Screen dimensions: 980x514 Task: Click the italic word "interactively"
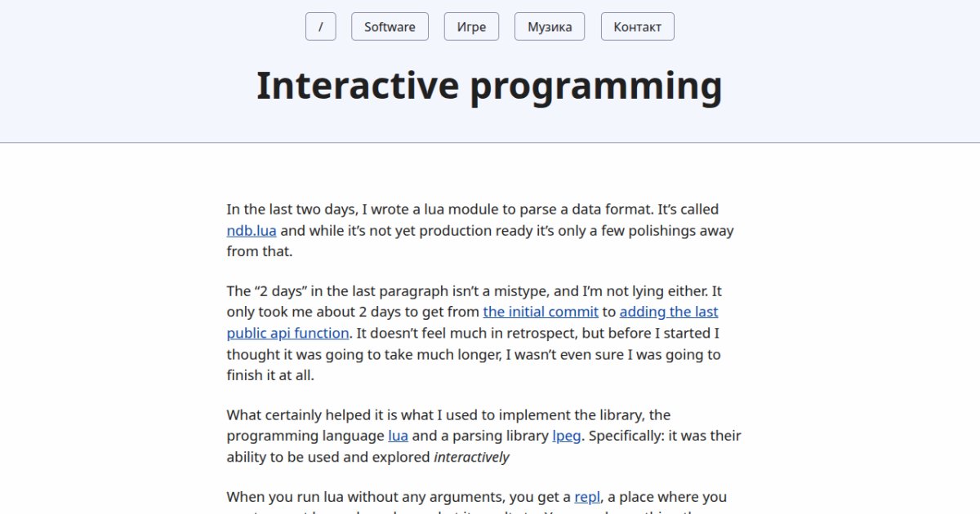point(471,457)
